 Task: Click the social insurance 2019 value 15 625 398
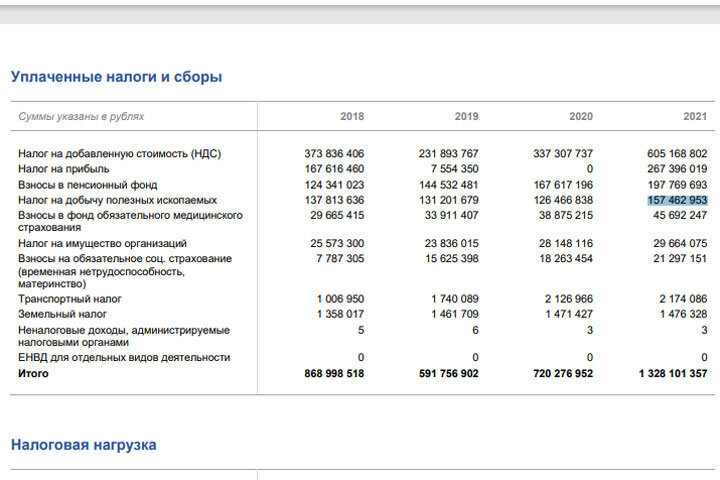[x=451, y=259]
